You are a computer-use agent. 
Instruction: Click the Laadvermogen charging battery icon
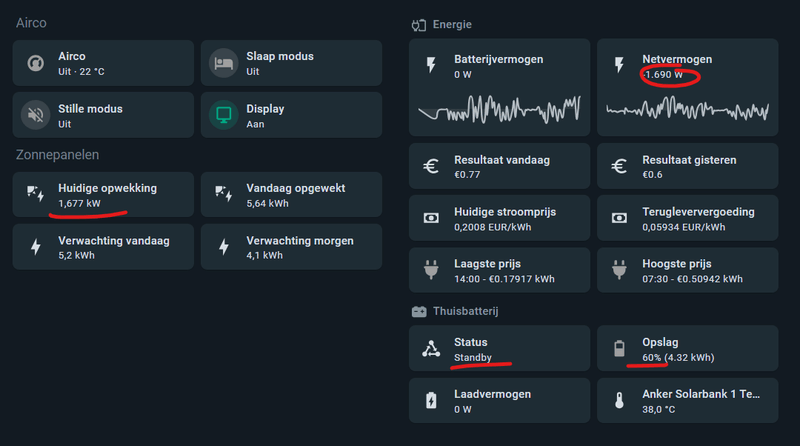click(431, 401)
